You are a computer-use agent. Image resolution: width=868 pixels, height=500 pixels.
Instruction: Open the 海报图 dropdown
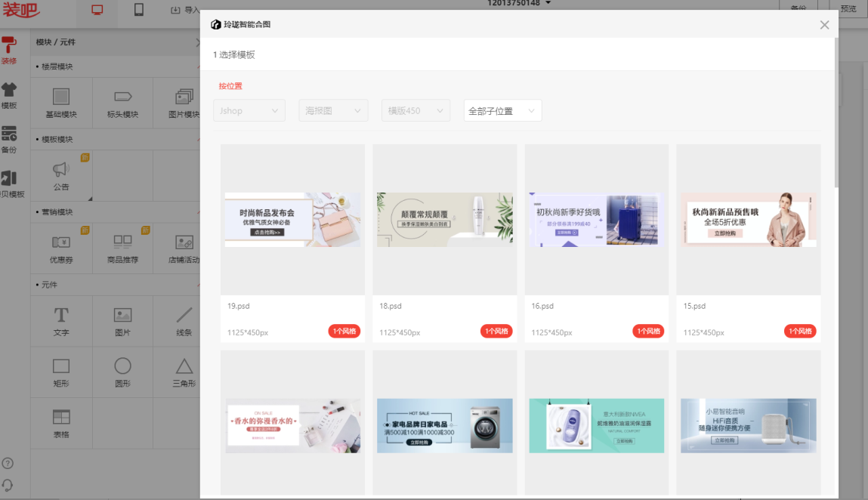pos(333,111)
